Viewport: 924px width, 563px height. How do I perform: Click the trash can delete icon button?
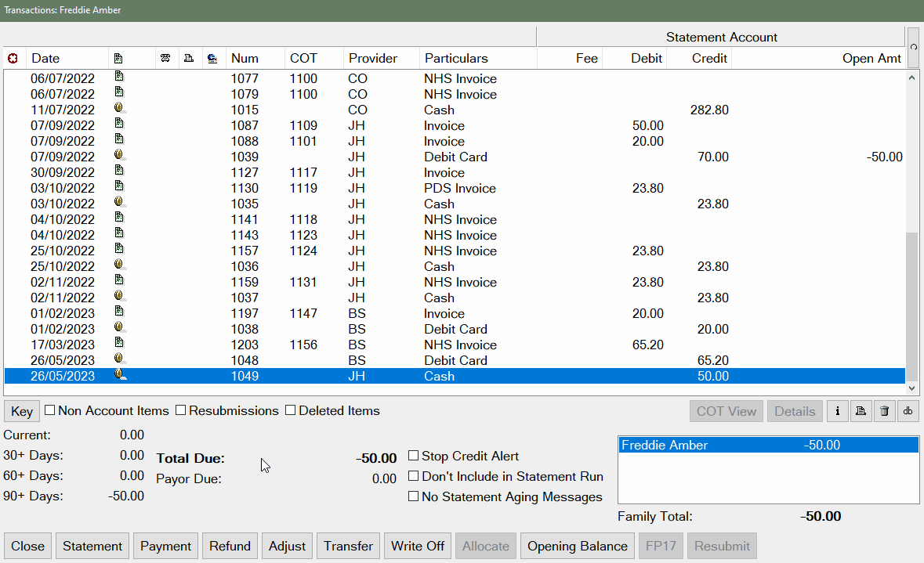point(885,411)
